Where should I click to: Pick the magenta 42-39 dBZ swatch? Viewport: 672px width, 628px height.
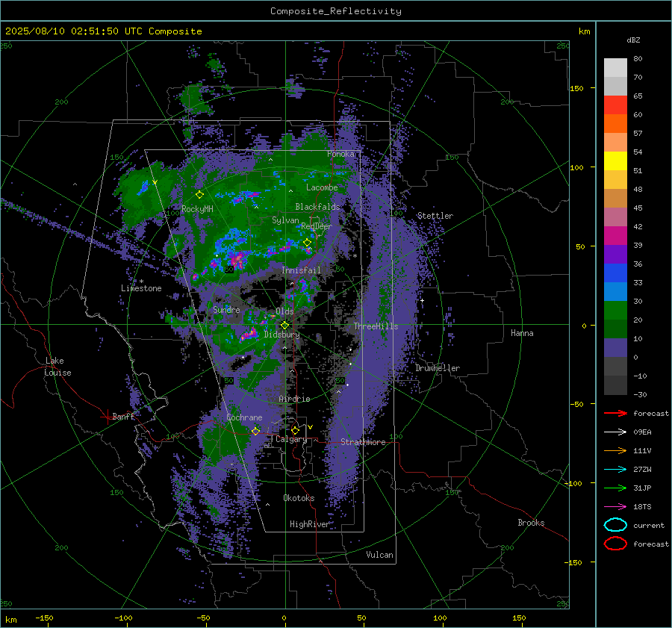pyautogui.click(x=615, y=236)
